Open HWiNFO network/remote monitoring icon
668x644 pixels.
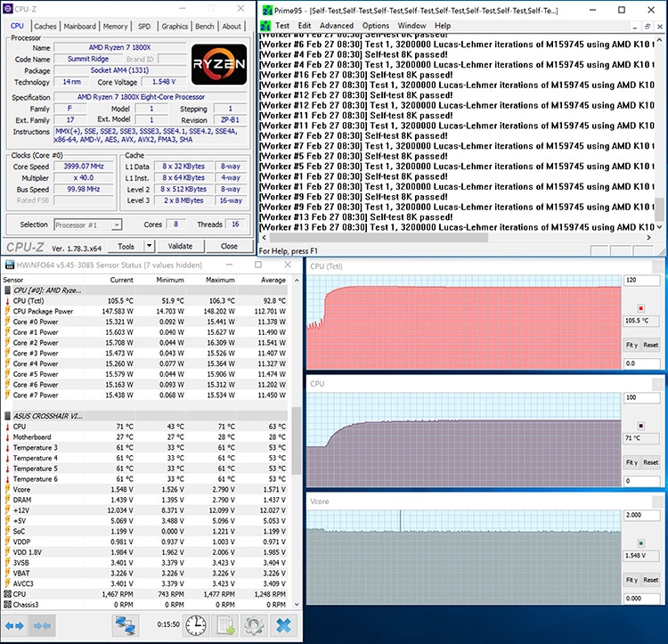pyautogui.click(x=126, y=625)
